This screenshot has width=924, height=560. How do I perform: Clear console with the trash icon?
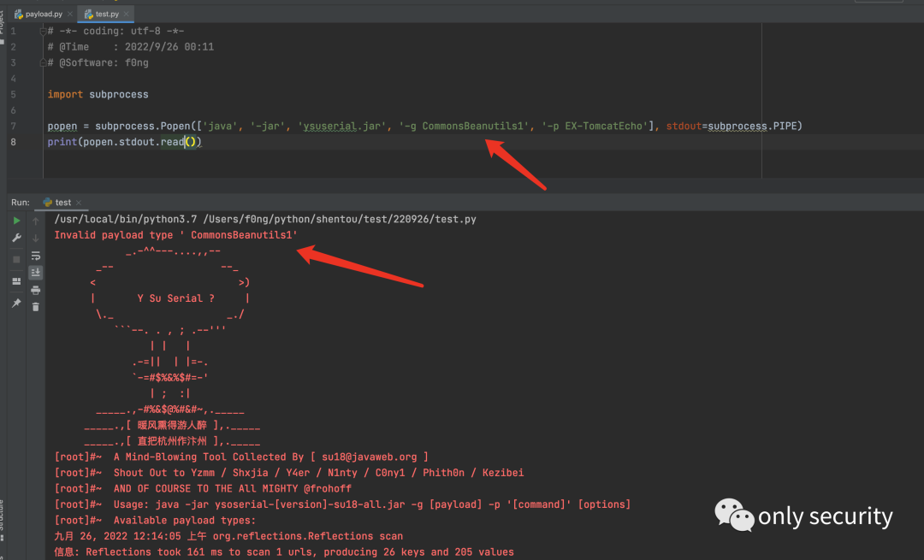coord(36,307)
